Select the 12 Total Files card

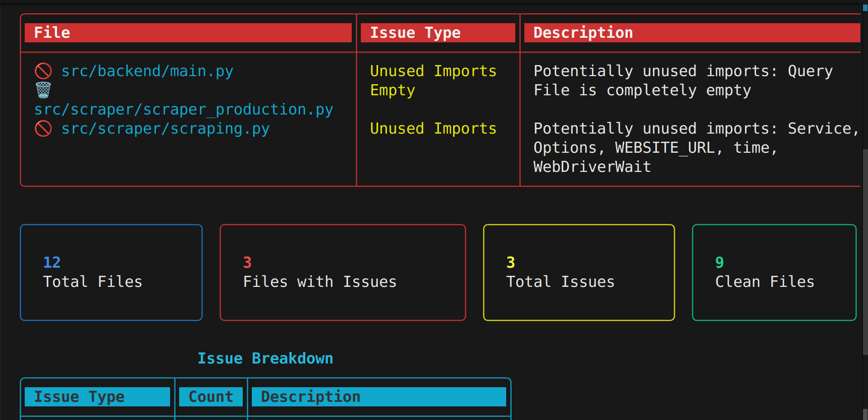point(111,272)
